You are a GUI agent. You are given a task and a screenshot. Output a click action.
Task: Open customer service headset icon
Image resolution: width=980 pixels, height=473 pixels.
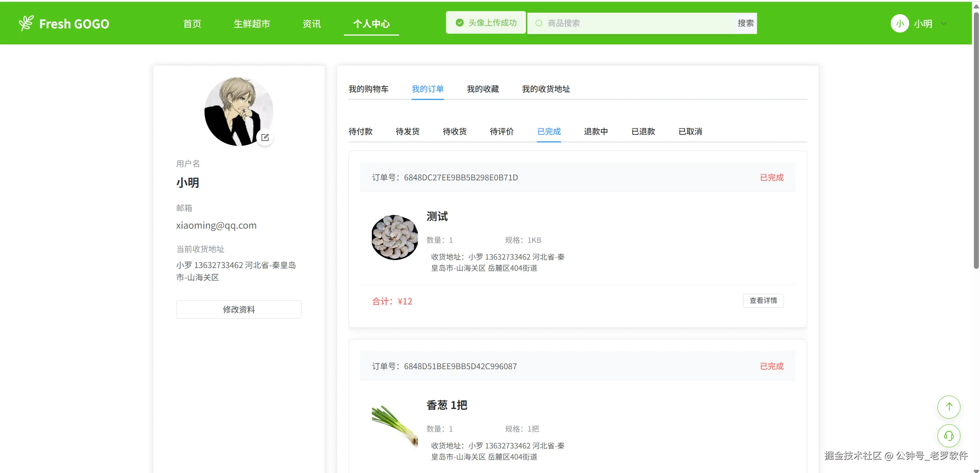point(948,435)
